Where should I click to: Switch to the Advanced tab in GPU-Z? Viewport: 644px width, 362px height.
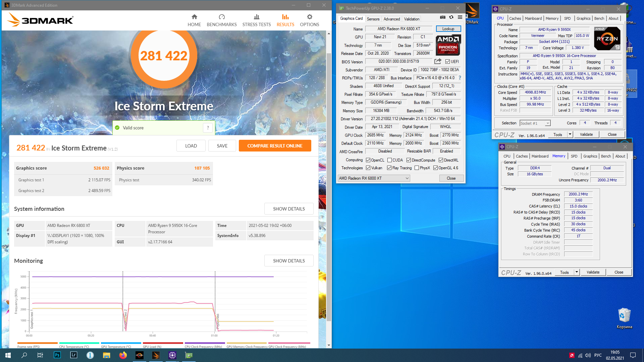click(x=392, y=19)
